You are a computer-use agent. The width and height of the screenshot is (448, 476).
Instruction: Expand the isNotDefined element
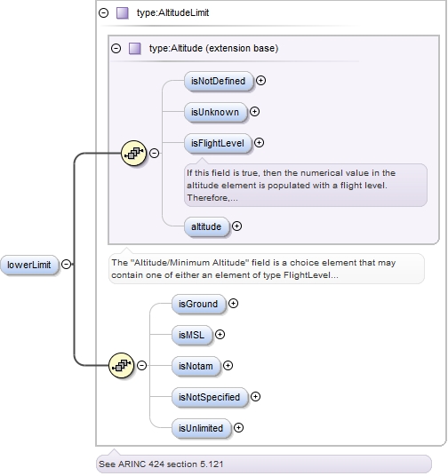tap(260, 81)
